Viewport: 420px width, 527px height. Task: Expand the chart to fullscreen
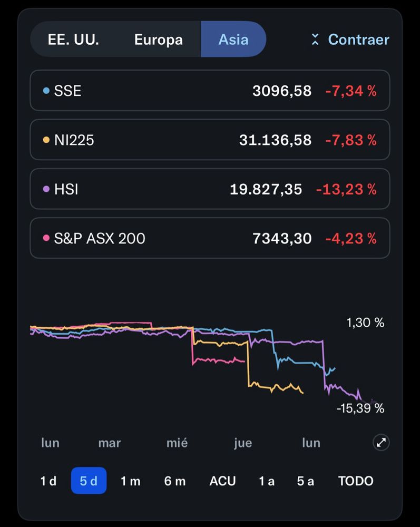click(x=380, y=443)
